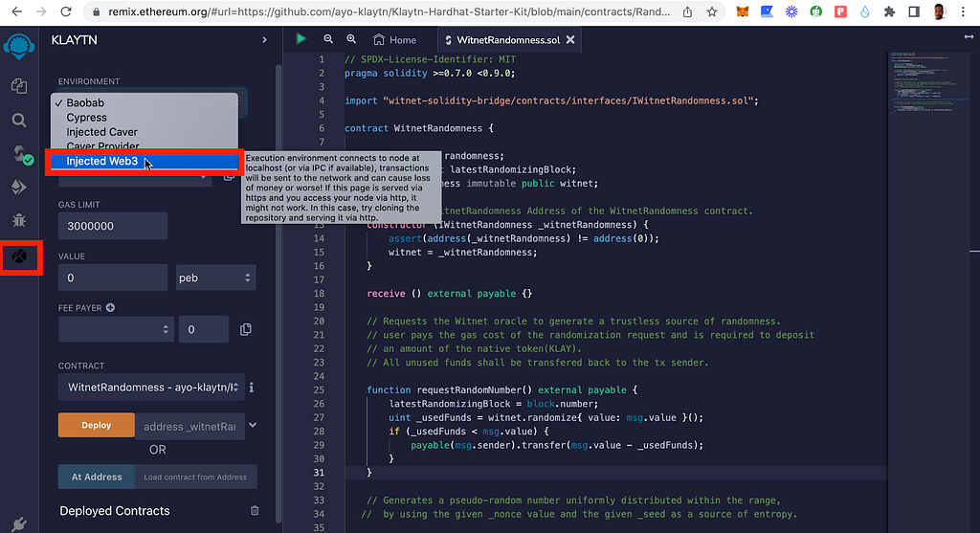Screen dimensions: 980x533
Task: Toggle editor full-width arrows icon
Action: tap(969, 37)
